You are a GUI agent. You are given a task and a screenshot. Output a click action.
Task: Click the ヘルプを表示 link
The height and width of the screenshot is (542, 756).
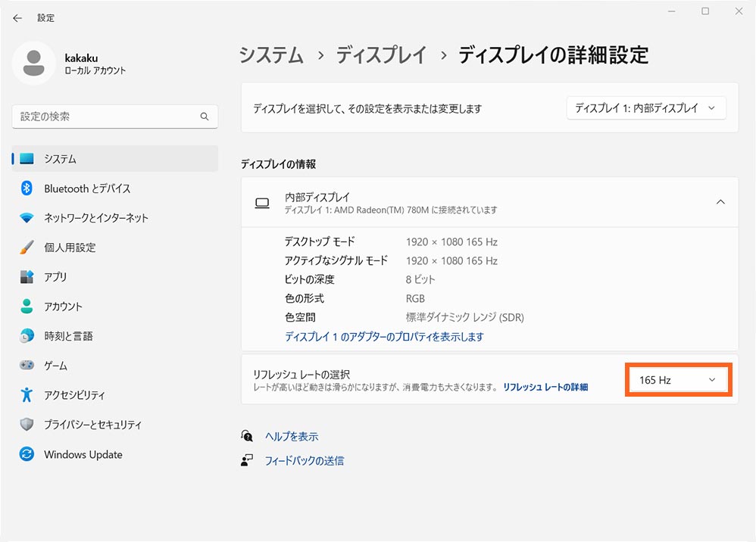click(292, 437)
